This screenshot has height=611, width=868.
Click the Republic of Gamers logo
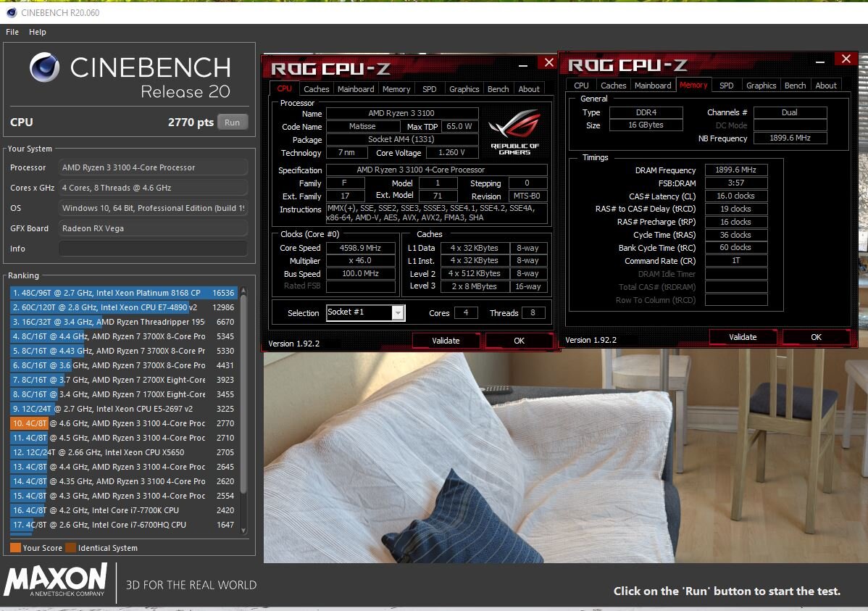pyautogui.click(x=515, y=132)
